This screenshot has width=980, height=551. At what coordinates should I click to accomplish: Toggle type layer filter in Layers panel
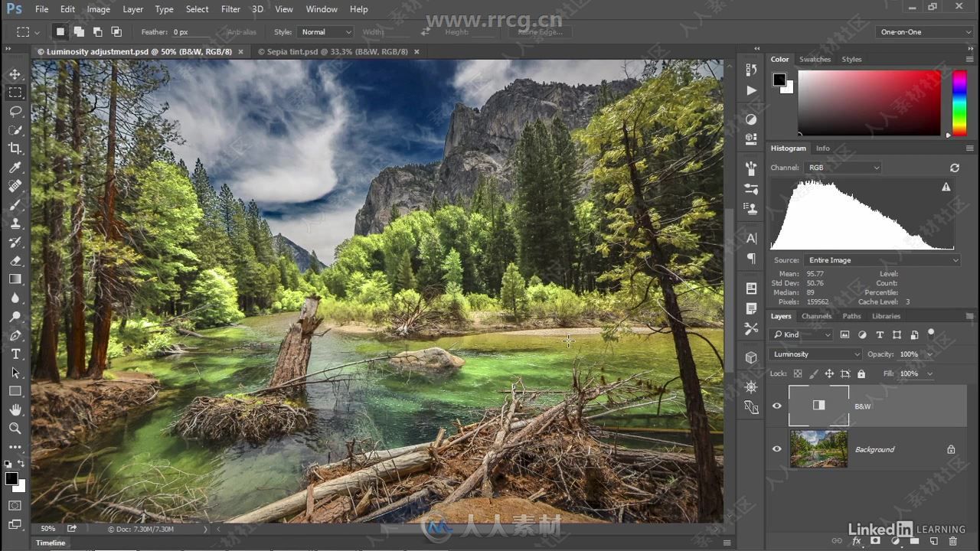click(880, 334)
